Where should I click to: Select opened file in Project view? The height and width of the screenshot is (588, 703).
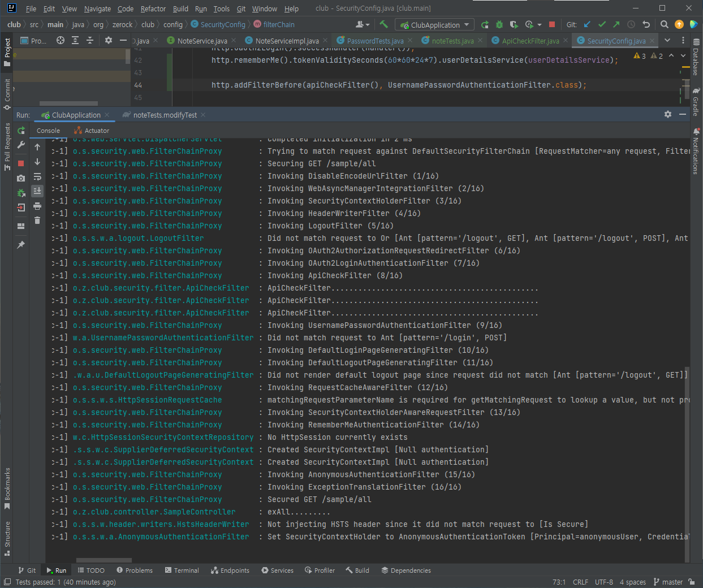61,40
